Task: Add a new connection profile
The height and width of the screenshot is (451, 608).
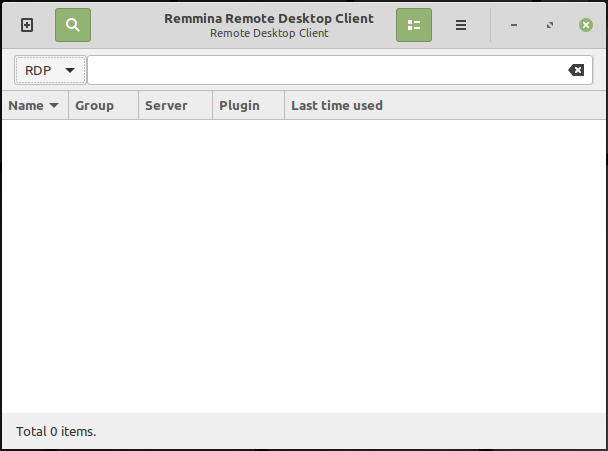Action: tap(27, 25)
